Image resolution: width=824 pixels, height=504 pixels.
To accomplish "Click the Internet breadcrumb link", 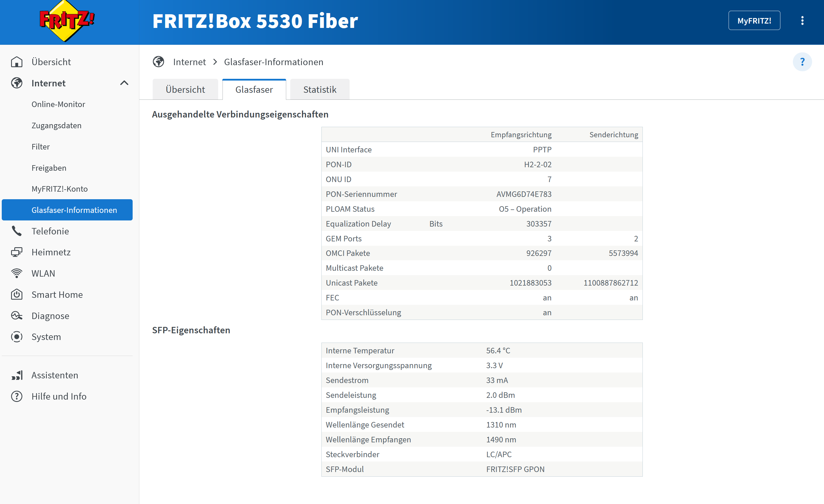I will point(189,62).
